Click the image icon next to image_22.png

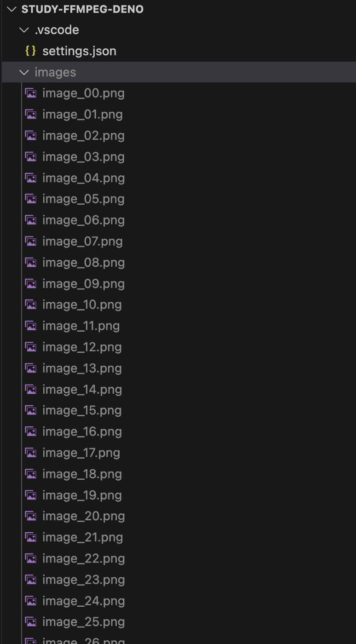pyautogui.click(x=31, y=558)
